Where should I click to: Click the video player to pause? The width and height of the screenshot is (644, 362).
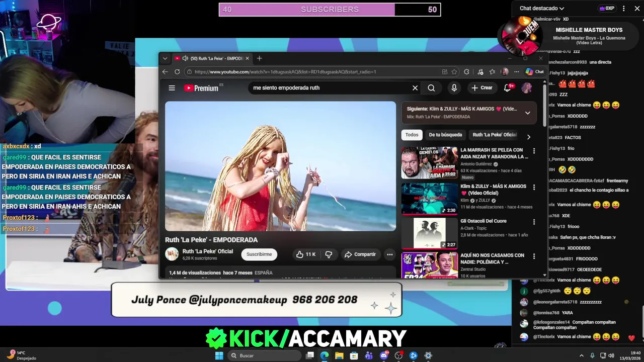pos(280,166)
